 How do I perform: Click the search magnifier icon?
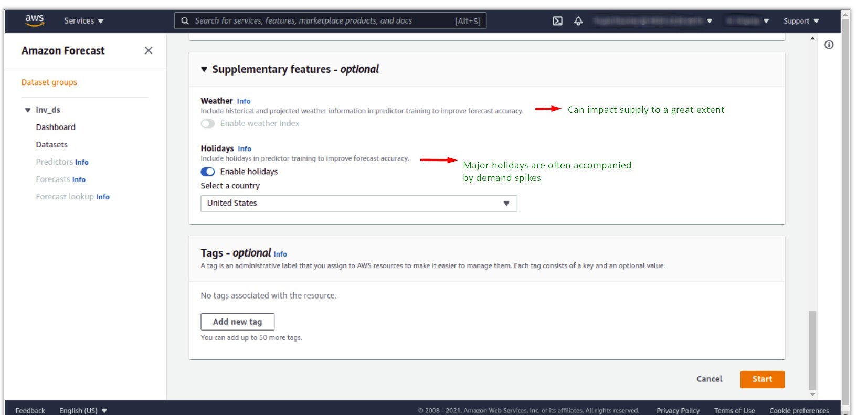[185, 21]
